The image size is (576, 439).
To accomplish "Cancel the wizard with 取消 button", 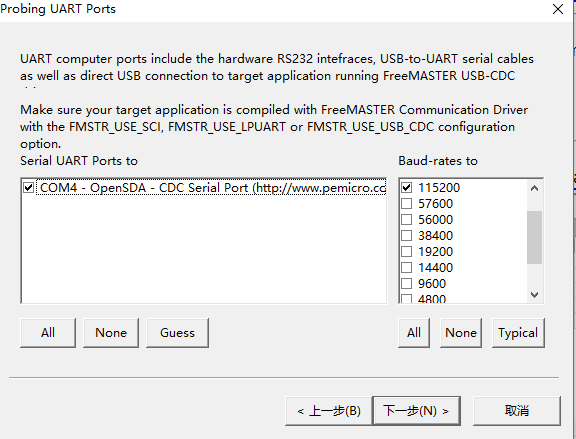I will coord(517,411).
